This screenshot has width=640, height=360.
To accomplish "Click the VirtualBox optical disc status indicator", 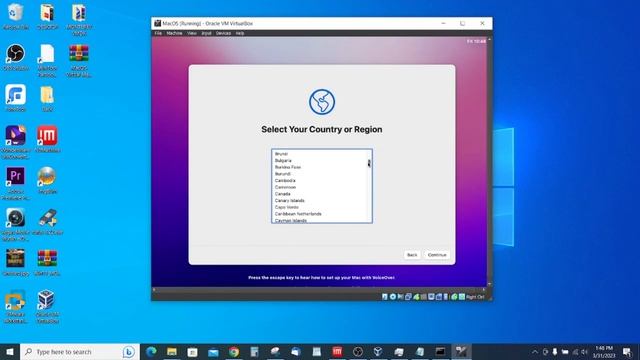I will (x=393, y=297).
